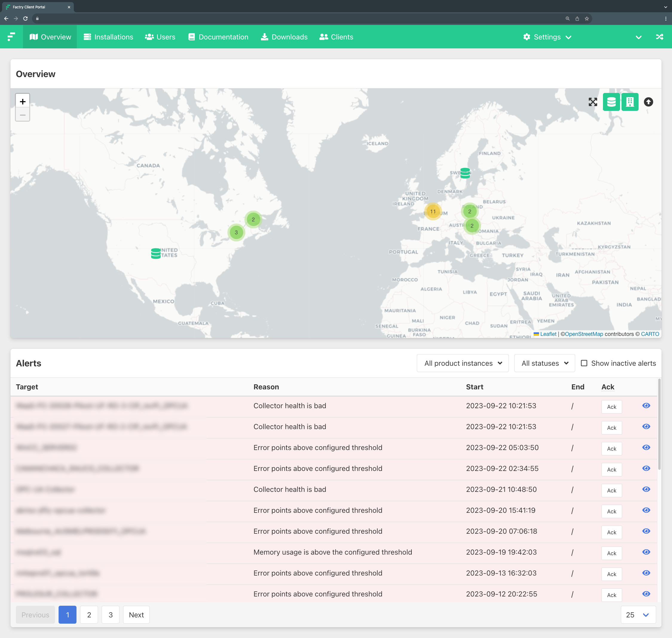Acknowledge the 2023-09-21 10:48:50 alert

611,490
